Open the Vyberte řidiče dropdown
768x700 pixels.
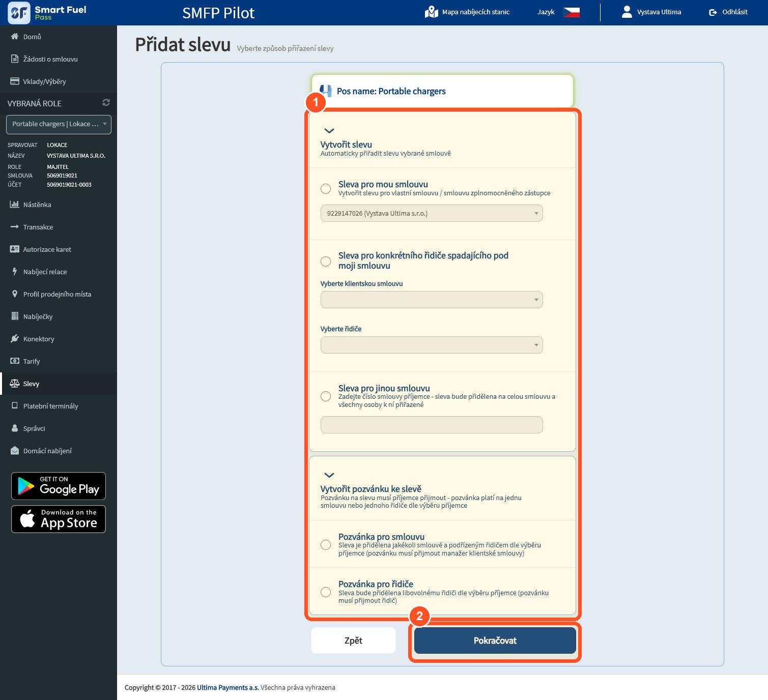pos(432,345)
